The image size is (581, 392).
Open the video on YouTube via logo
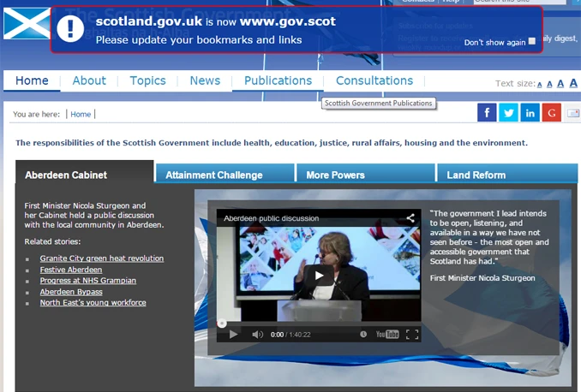387,335
